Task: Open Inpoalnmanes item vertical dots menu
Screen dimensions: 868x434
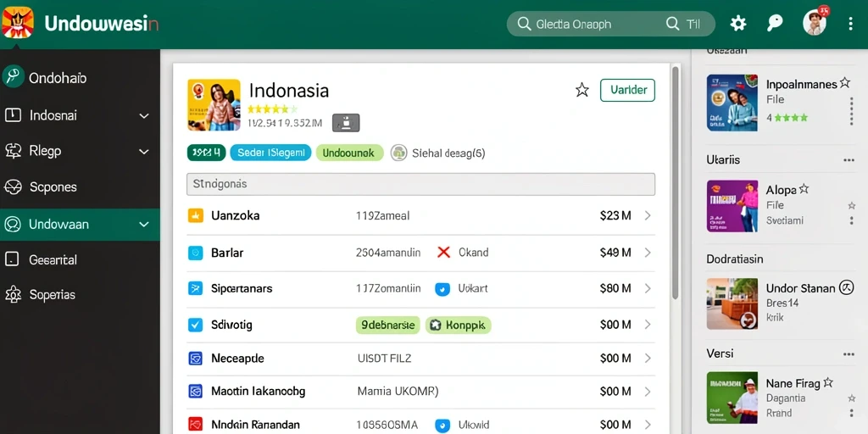Action: [x=851, y=111]
